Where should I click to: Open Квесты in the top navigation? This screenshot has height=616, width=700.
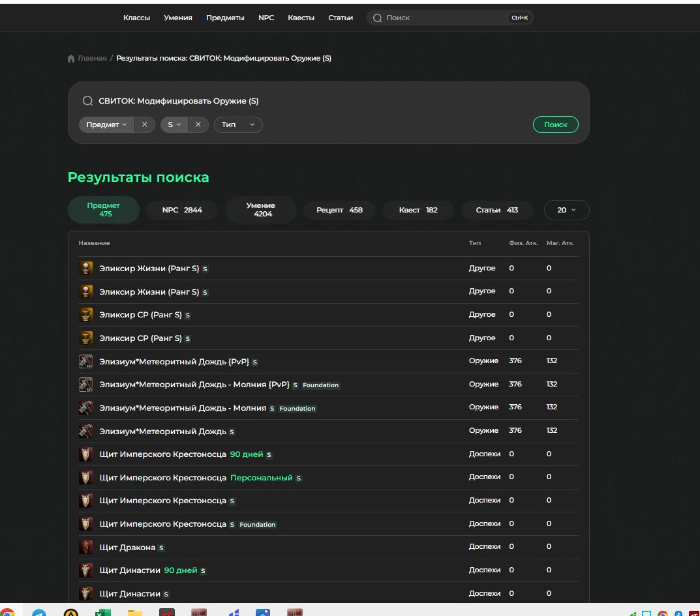301,18
